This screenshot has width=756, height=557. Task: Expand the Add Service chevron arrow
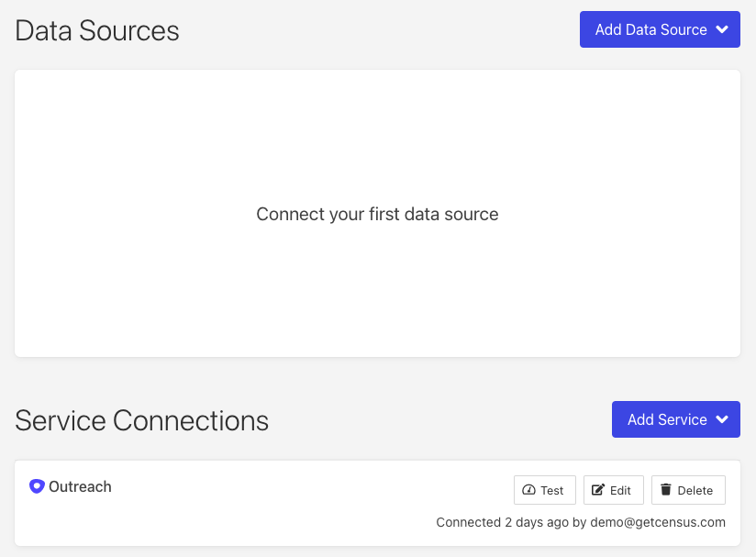[x=722, y=419]
